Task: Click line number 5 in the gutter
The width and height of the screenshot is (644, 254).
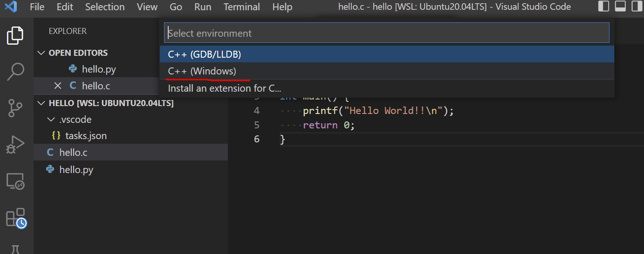Action: (257, 125)
